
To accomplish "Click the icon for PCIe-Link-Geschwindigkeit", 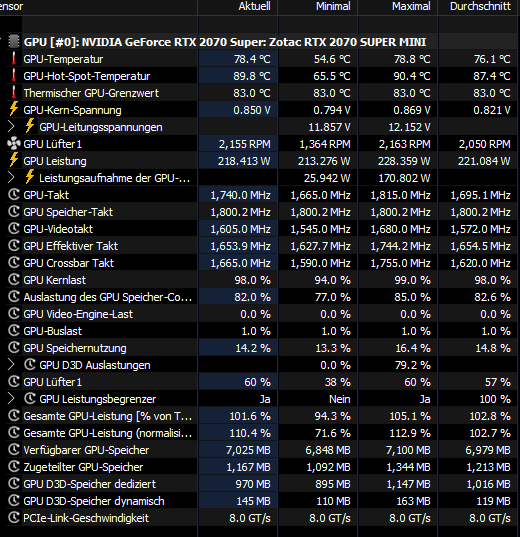I will click(x=14, y=518).
